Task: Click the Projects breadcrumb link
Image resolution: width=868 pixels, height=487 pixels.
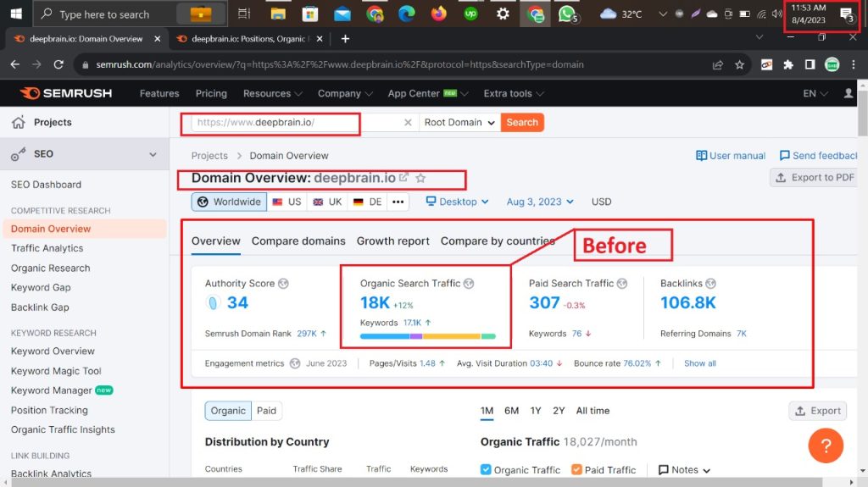Action: pyautogui.click(x=209, y=156)
